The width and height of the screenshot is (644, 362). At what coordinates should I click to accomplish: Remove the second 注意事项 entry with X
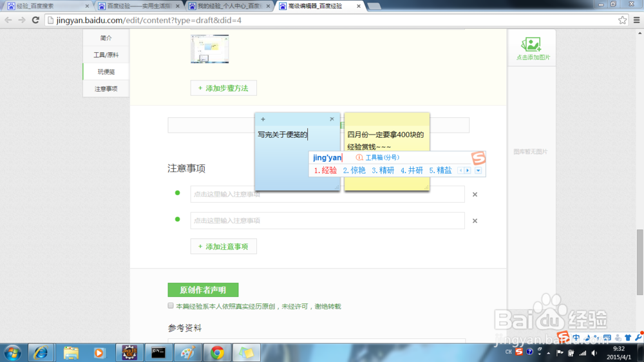point(475,221)
